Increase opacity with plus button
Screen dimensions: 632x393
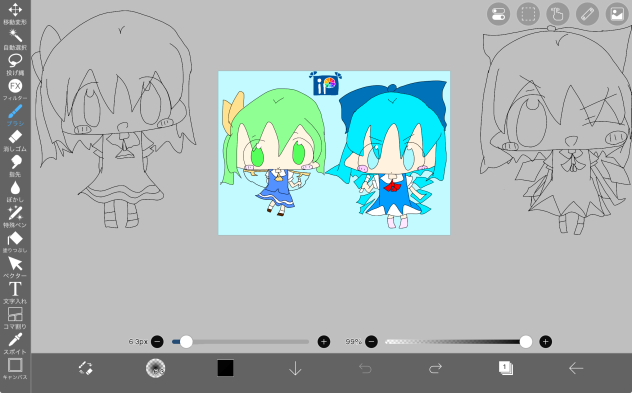545,342
